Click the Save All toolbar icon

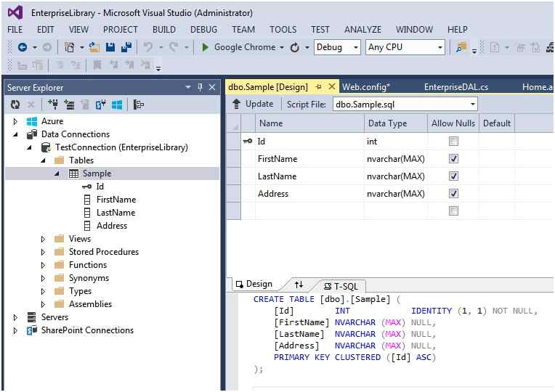coord(126,47)
